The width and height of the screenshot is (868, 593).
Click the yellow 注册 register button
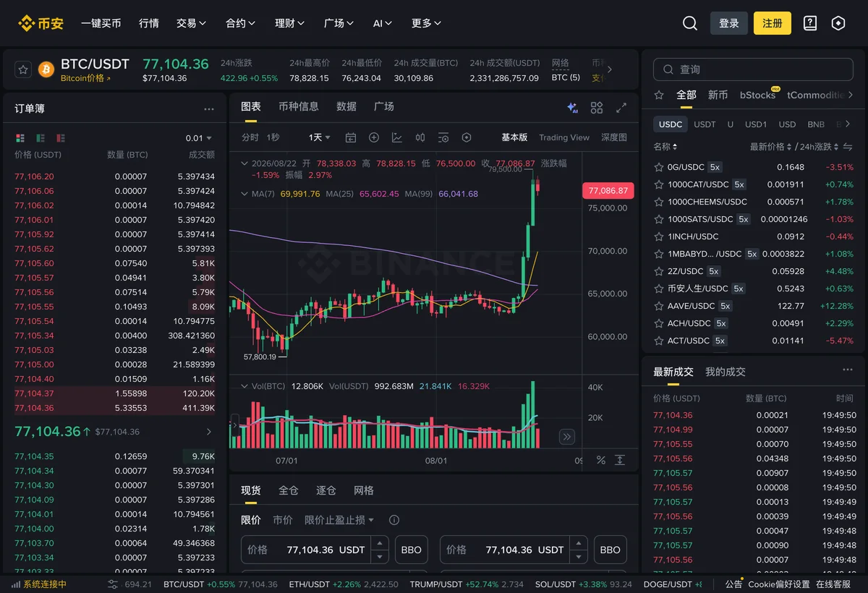point(773,23)
